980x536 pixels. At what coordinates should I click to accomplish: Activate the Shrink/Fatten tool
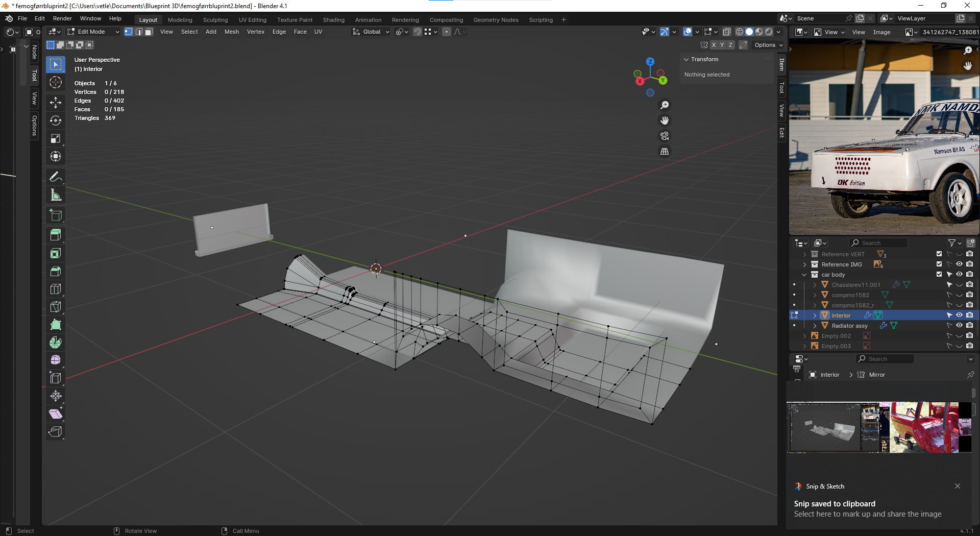[x=56, y=396]
